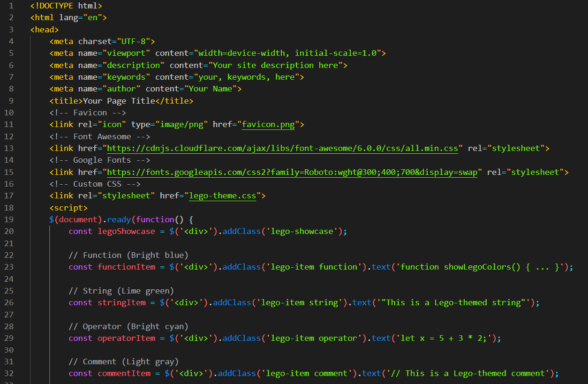Image resolution: width=588 pixels, height=384 pixels.
Task: Select the functionItem variable on line 23
Action: click(127, 267)
